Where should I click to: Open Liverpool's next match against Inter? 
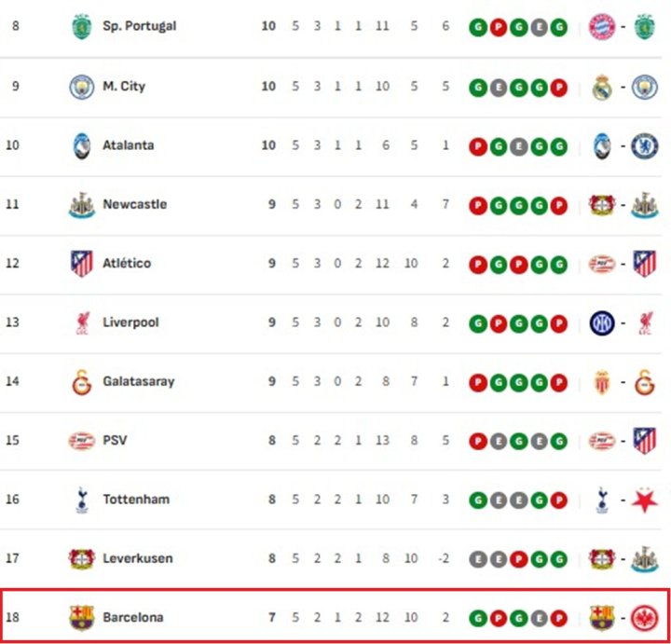623,323
